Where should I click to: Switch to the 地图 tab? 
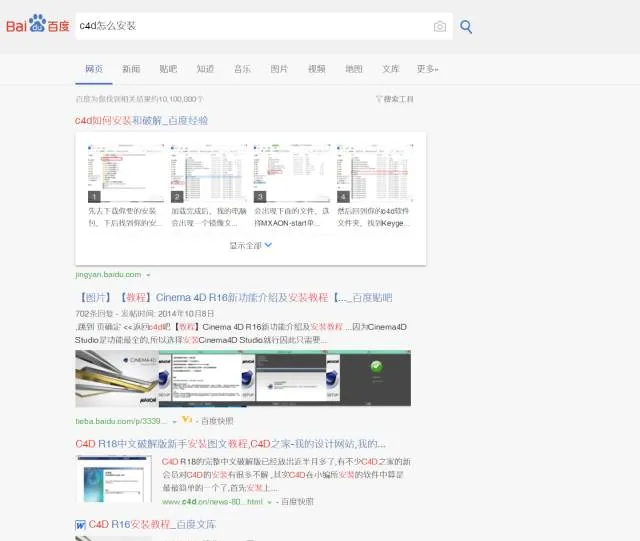(x=353, y=69)
